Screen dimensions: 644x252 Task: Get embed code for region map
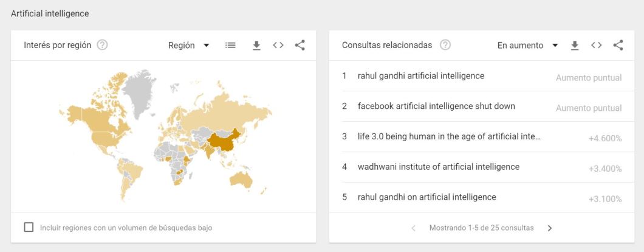[x=278, y=45]
